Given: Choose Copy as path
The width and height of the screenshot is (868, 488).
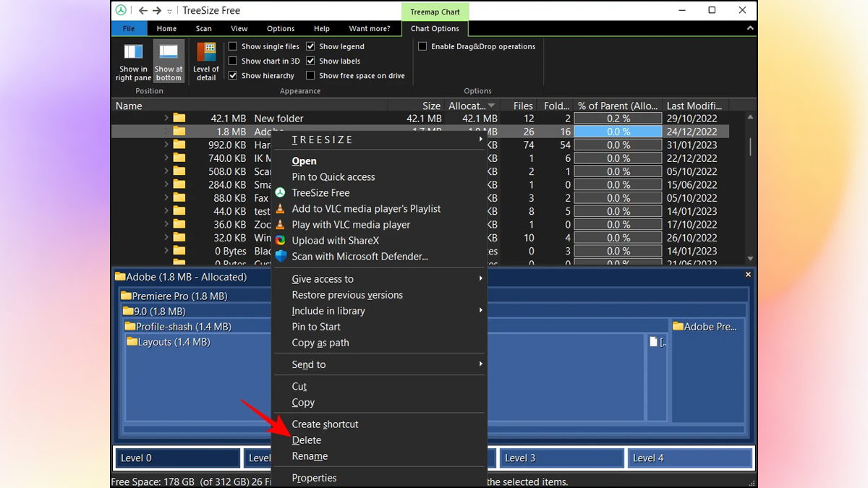Looking at the screenshot, I should click(320, 343).
